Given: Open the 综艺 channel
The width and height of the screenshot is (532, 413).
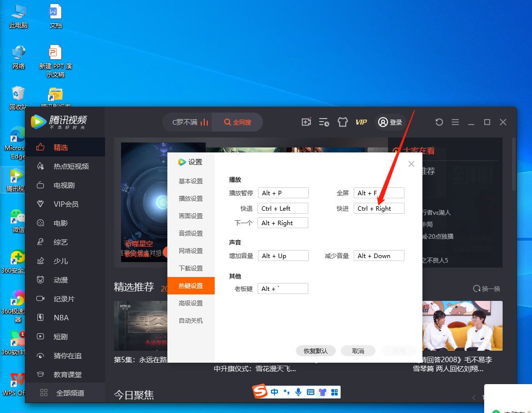Looking at the screenshot, I should (65, 242).
